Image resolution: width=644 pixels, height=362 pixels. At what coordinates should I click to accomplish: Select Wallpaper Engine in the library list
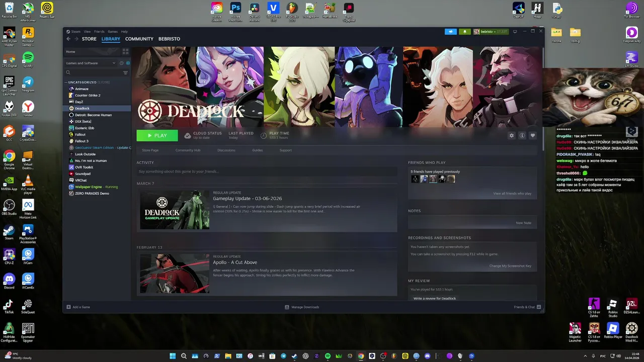(x=98, y=187)
